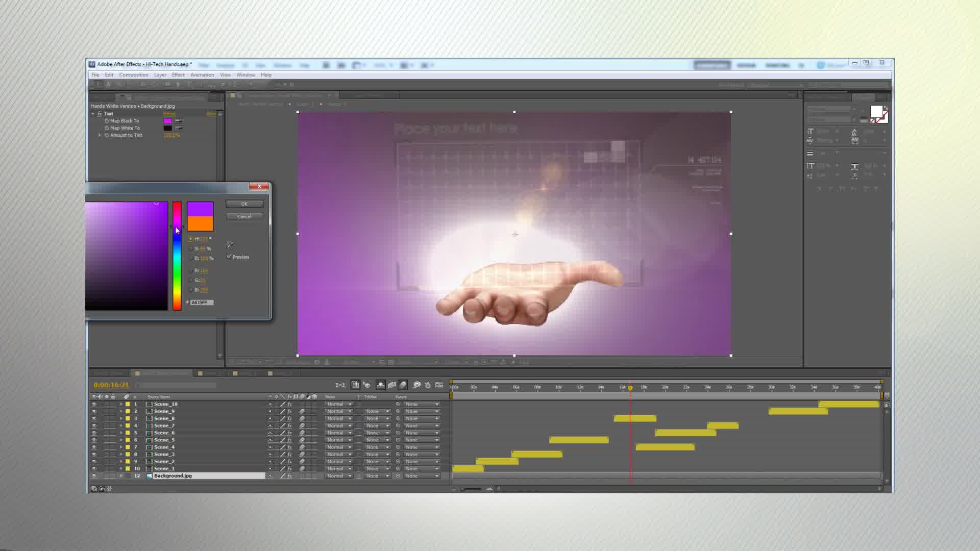
Task: Open the Brainstorm tool
Action: coord(416,385)
